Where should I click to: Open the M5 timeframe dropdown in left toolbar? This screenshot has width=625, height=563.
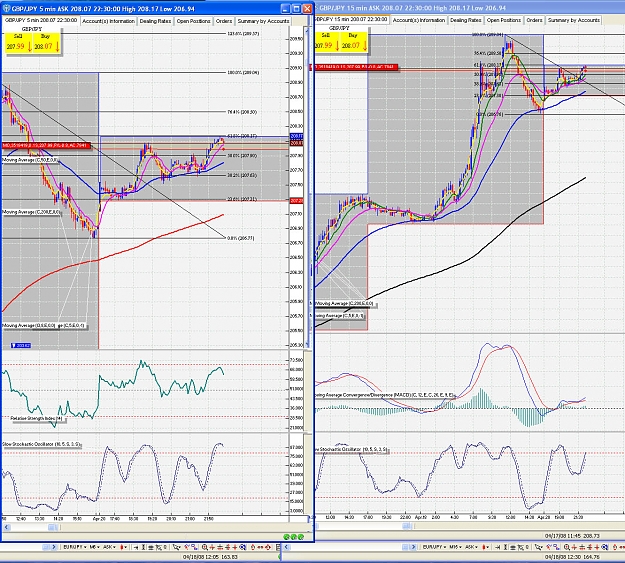(94, 547)
